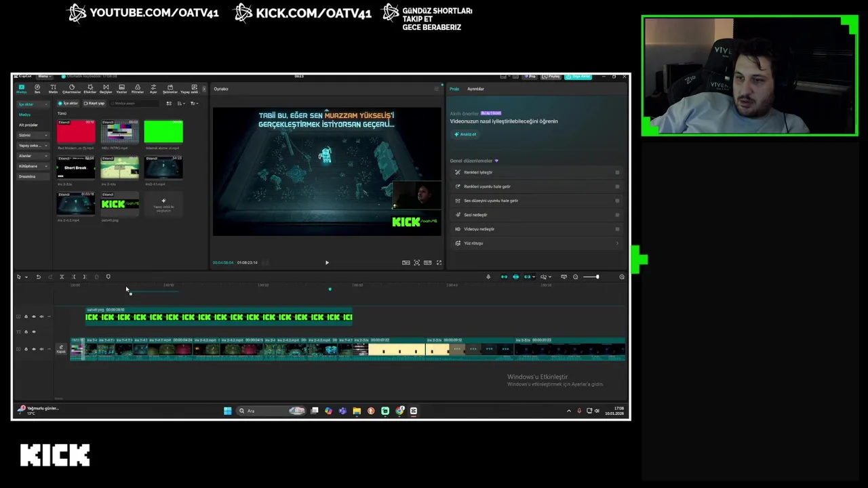Open the Metin (text) tab
The image size is (868, 488).
(x=53, y=89)
